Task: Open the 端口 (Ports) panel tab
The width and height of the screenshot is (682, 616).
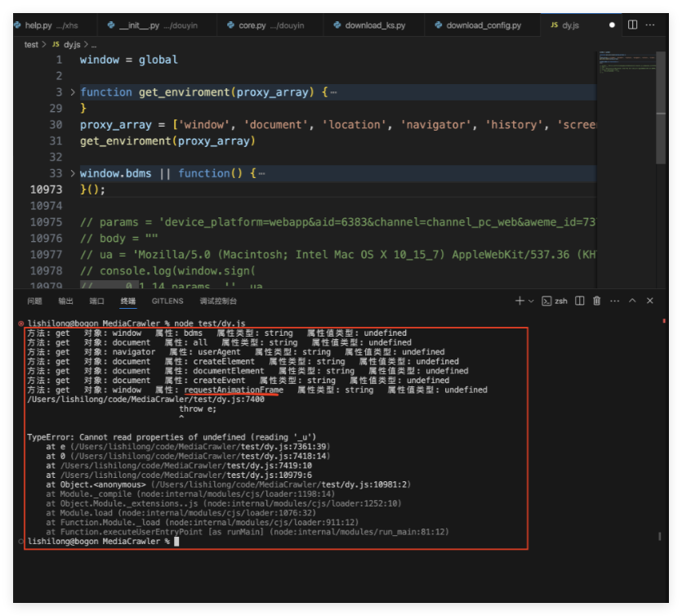Action: coord(96,301)
